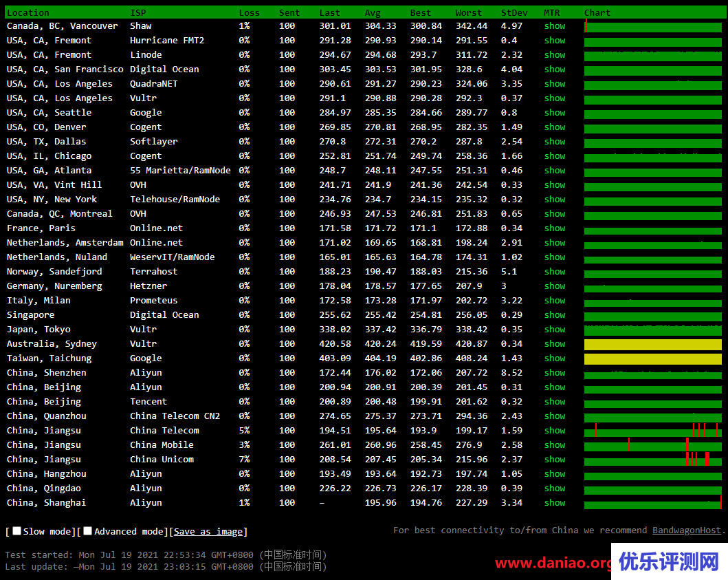Show MTR for Taiwan, Taichung Google
The width and height of the screenshot is (728, 580).
click(x=555, y=358)
